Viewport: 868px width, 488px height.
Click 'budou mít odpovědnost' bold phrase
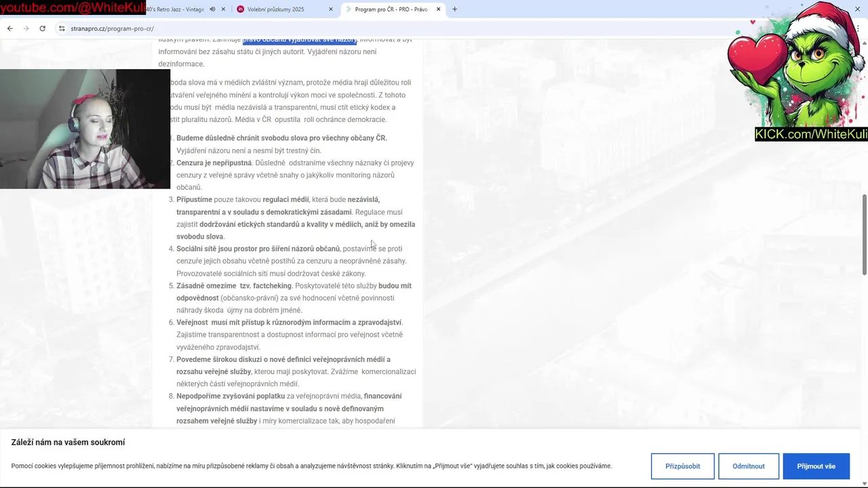point(294,292)
